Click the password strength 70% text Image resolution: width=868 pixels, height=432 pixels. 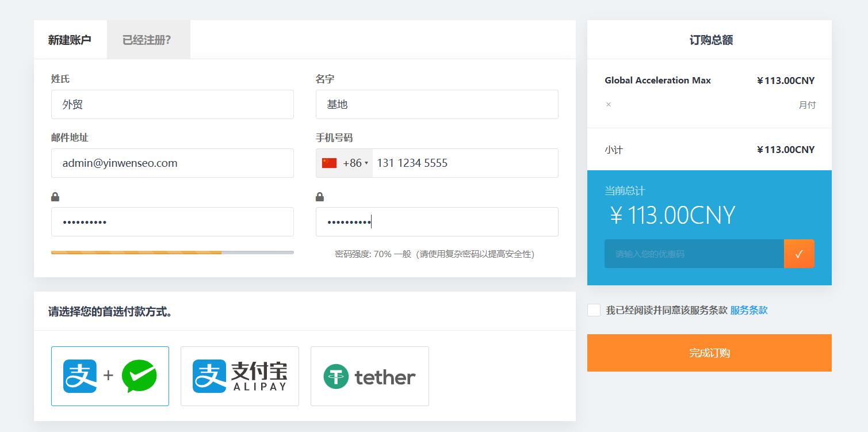435,254
